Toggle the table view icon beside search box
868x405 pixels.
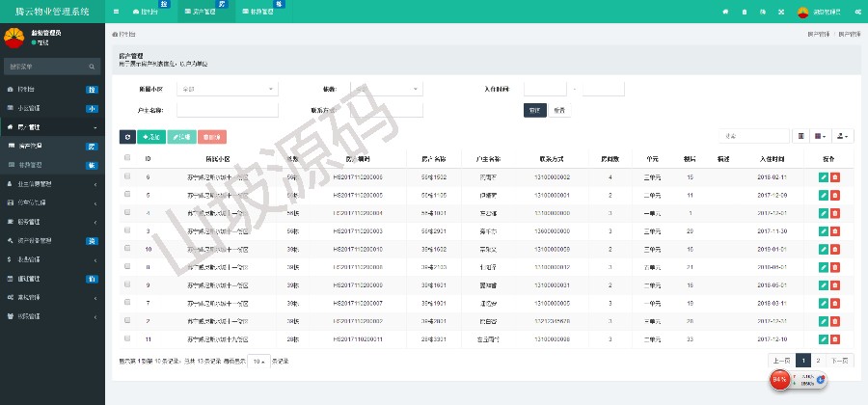pos(800,136)
